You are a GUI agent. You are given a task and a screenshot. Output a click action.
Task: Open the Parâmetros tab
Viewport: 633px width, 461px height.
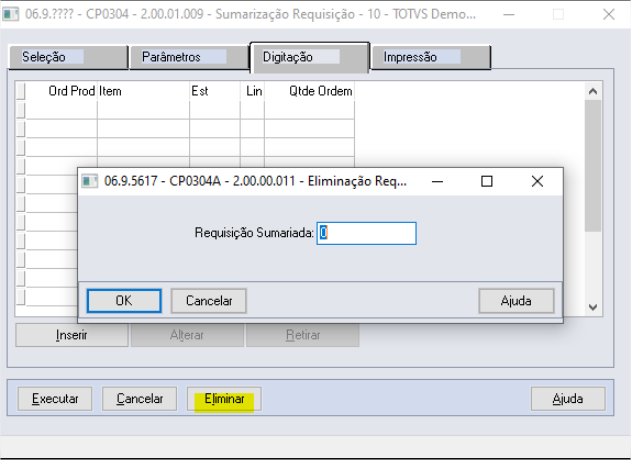tap(189, 57)
